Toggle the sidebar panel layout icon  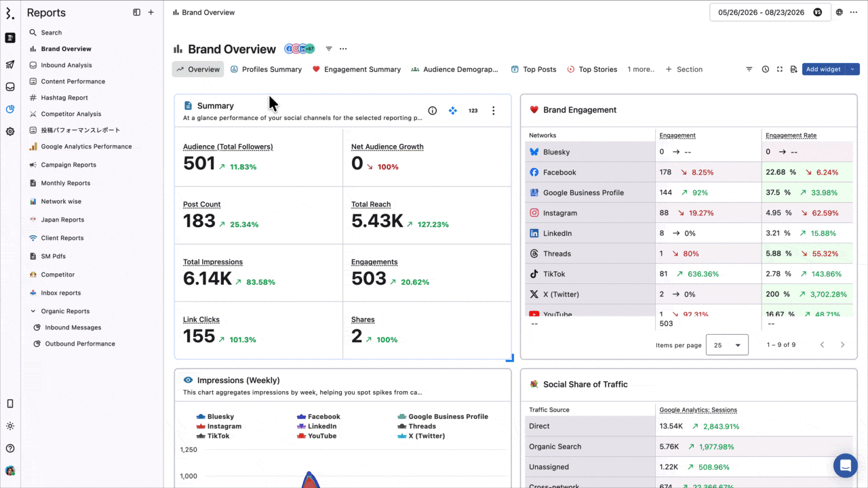point(136,12)
